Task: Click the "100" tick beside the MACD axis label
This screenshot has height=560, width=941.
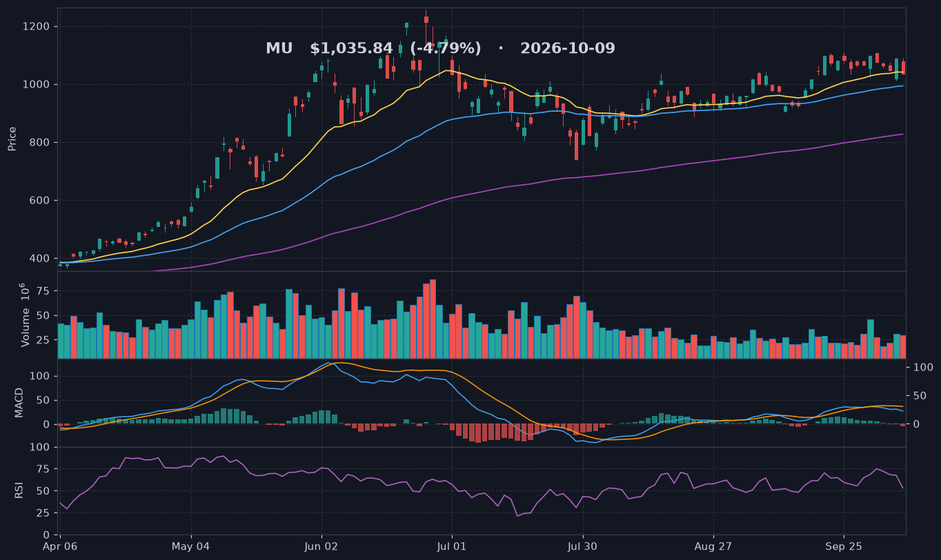Action: [40, 376]
